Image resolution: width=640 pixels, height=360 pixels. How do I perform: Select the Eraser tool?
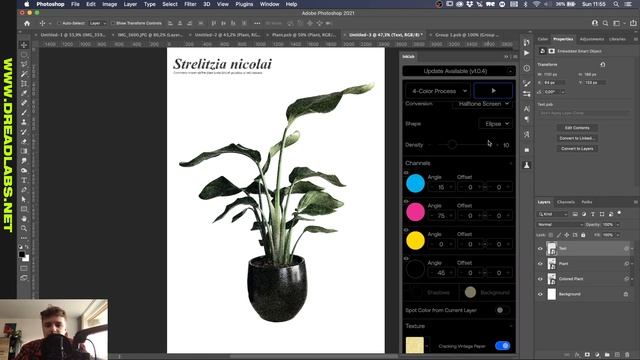click(24, 141)
